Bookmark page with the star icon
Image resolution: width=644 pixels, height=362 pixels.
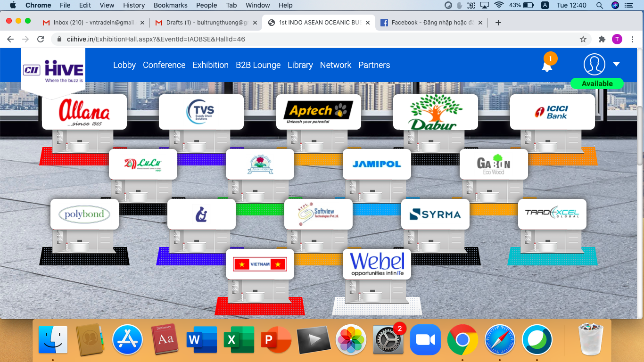coord(583,39)
